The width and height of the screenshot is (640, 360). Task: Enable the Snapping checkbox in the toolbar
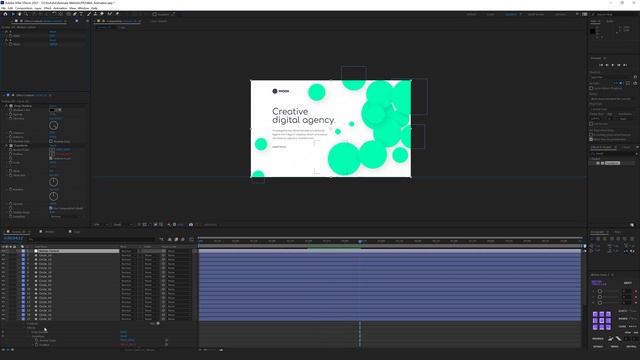(x=154, y=14)
